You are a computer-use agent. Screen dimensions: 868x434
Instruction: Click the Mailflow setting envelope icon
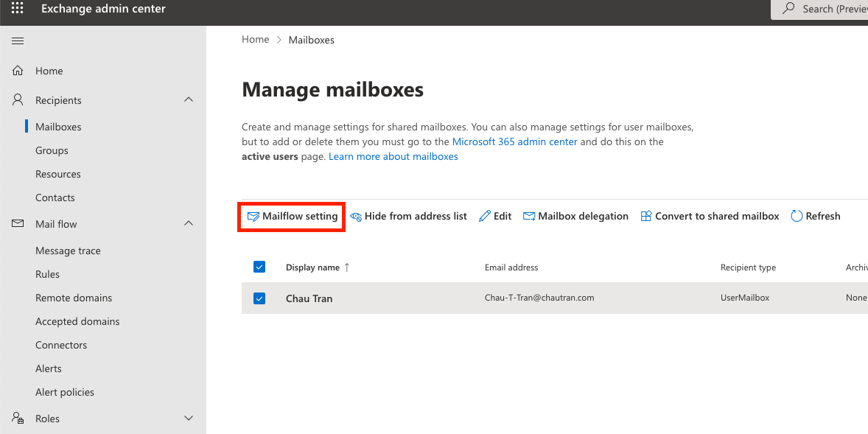coord(253,217)
